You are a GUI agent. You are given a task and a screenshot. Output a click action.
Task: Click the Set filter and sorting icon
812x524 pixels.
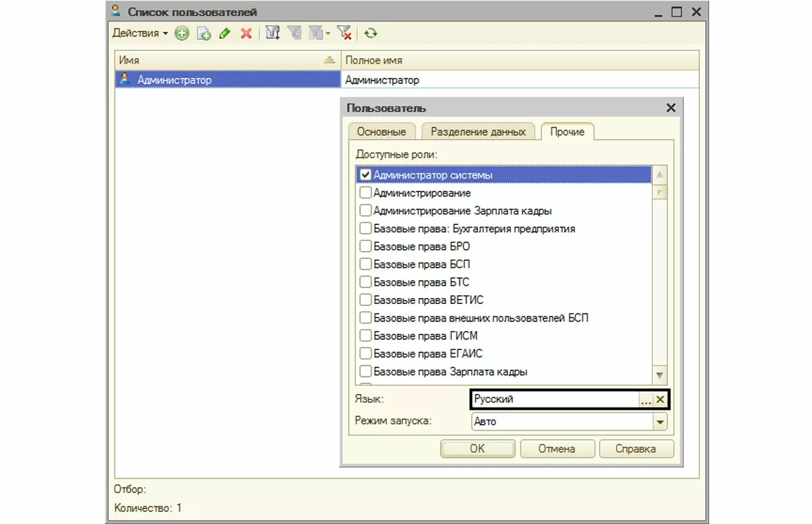tap(273, 33)
